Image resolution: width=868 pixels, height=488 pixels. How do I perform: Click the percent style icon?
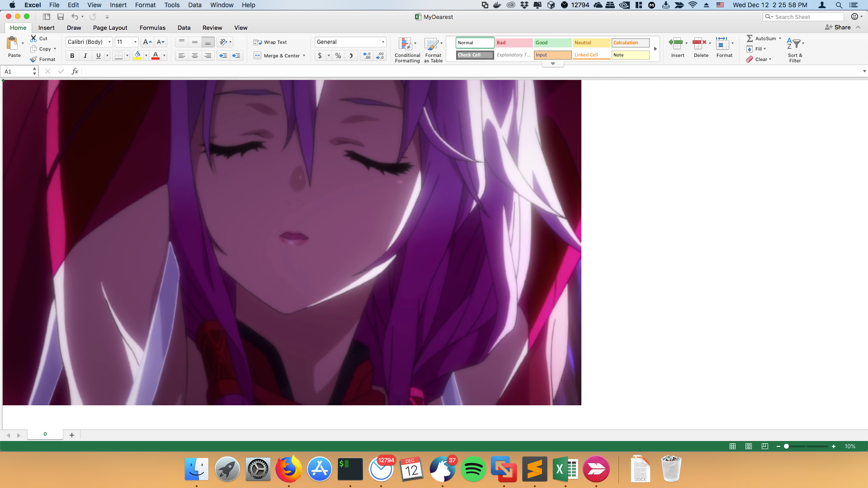338,56
